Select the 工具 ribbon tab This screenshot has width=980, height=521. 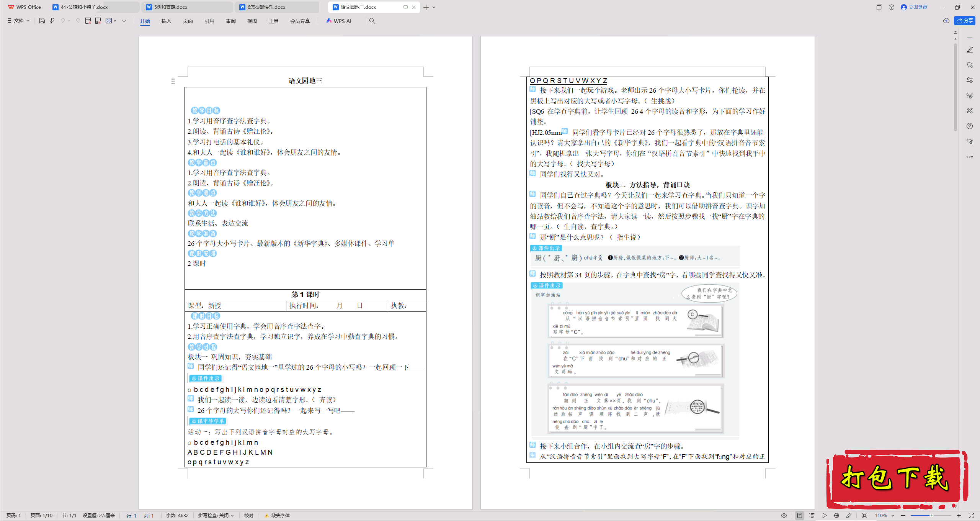click(273, 21)
